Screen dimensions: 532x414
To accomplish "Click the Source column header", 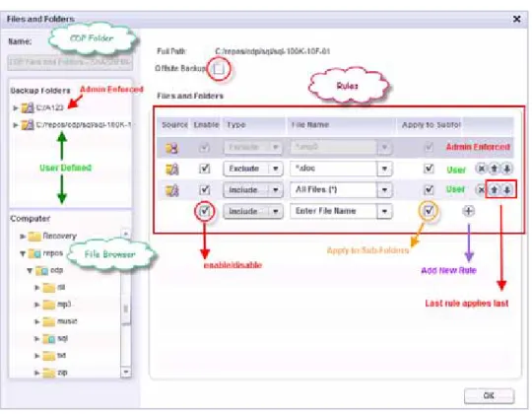I will tap(174, 125).
